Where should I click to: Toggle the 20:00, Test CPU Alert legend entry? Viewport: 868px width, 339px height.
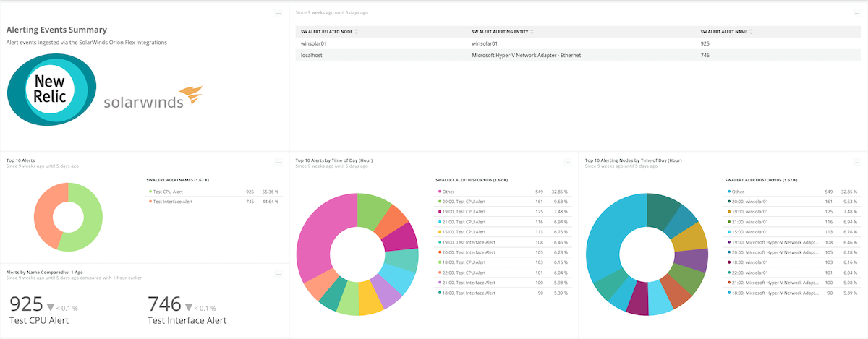(x=504, y=202)
